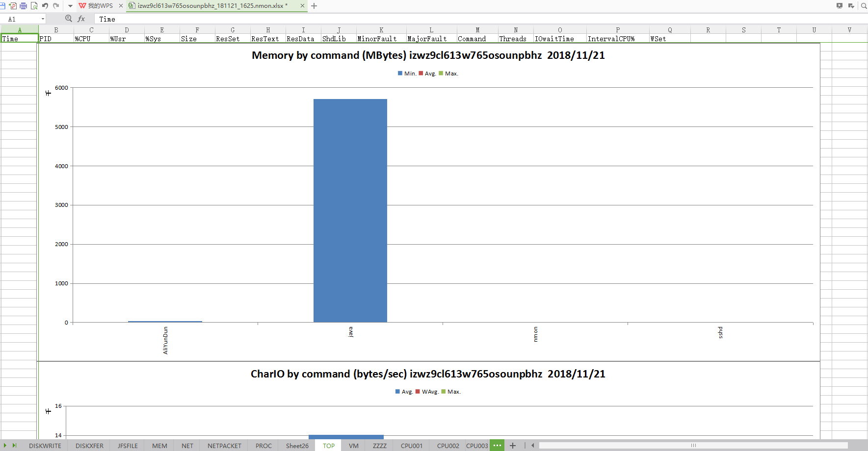Click WAvg. legend entry in CharIO chart

tap(427, 392)
